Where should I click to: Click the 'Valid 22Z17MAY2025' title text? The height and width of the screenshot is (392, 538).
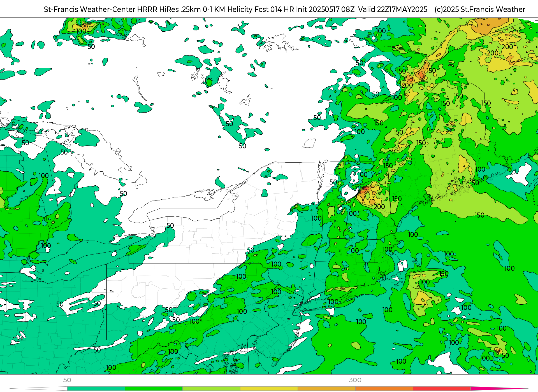393,10
